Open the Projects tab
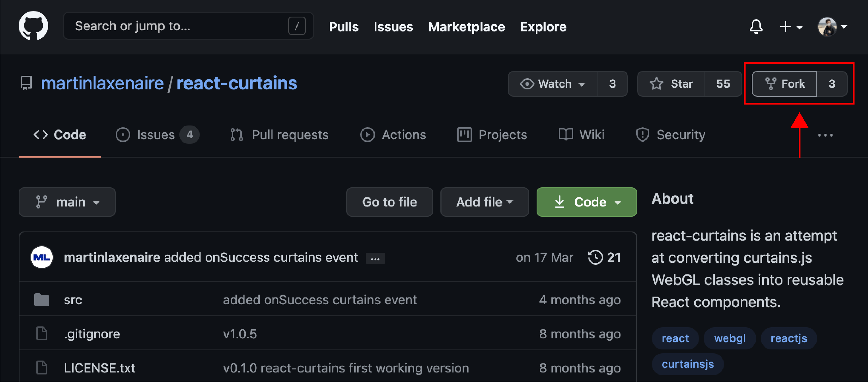This screenshot has height=382, width=868. click(x=492, y=135)
